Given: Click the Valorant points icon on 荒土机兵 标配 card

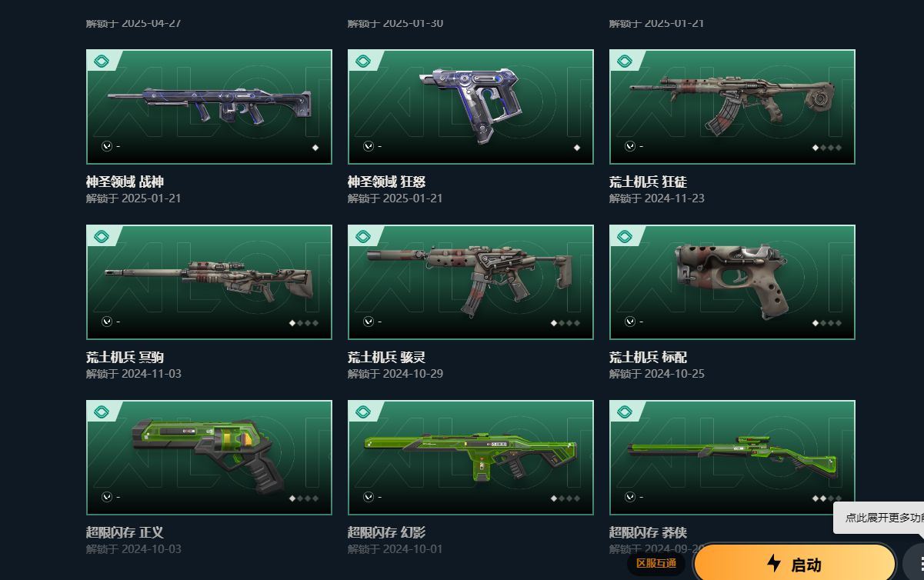Looking at the screenshot, I should [630, 322].
